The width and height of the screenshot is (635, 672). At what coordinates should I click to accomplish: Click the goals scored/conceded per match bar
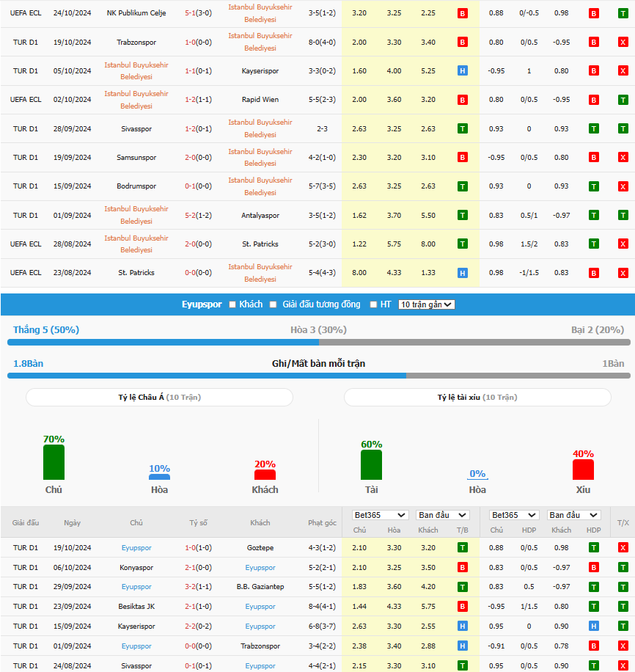(x=319, y=376)
